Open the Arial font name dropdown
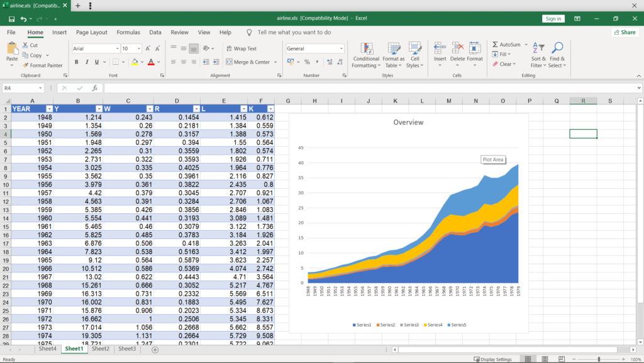 tap(117, 48)
